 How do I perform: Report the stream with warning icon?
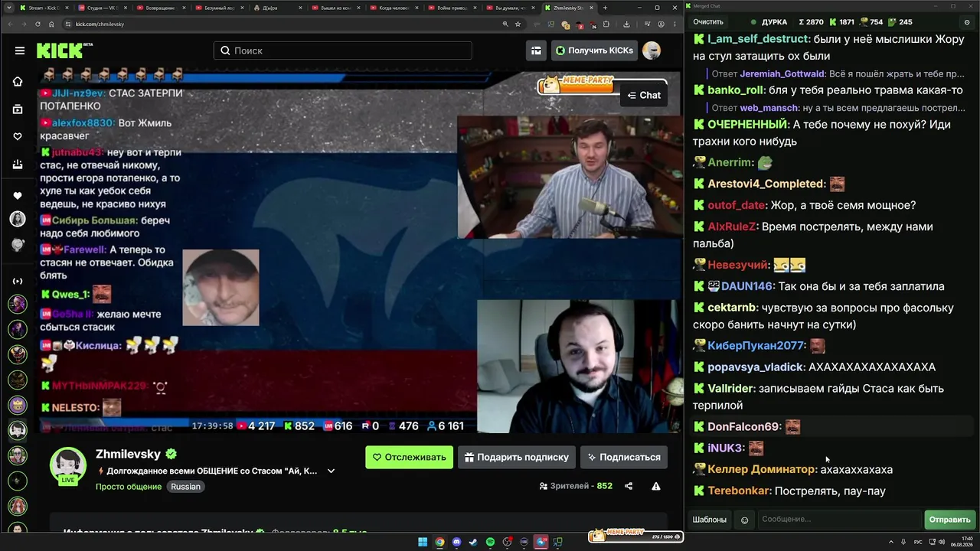(x=656, y=486)
